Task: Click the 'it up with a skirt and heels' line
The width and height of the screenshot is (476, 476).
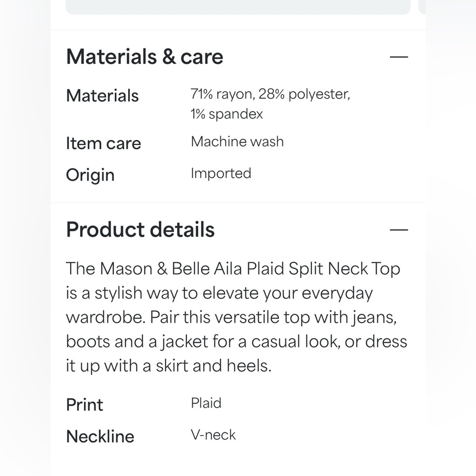Action: click(x=169, y=366)
